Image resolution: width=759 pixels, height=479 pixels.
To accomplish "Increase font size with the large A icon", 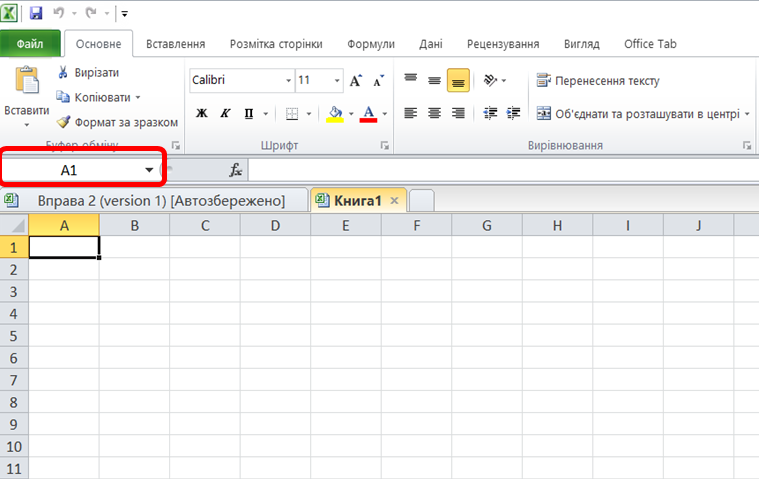I will [x=356, y=80].
